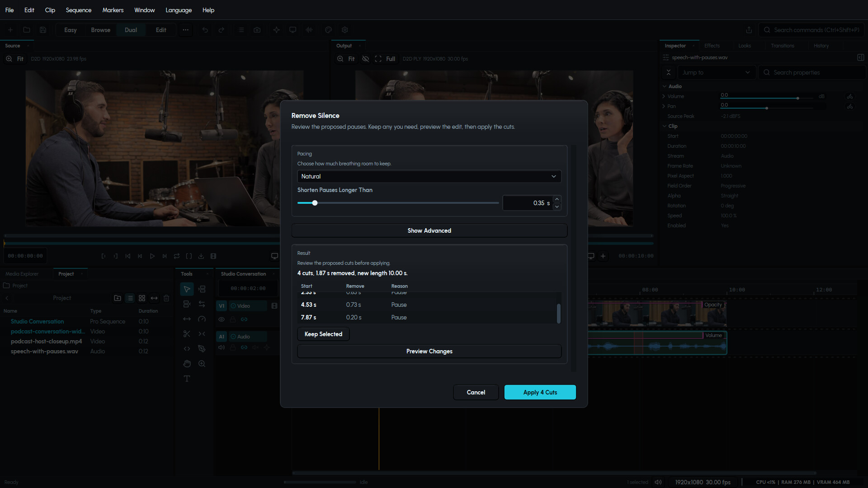This screenshot has height=488, width=868.
Task: Toggle the loop playback icon under Source viewer
Action: pyautogui.click(x=177, y=256)
